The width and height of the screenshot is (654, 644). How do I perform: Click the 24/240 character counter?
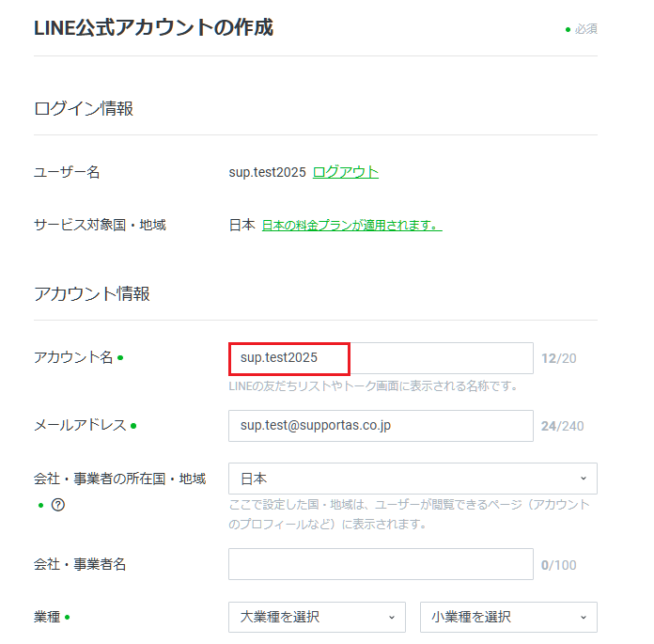coord(563,426)
